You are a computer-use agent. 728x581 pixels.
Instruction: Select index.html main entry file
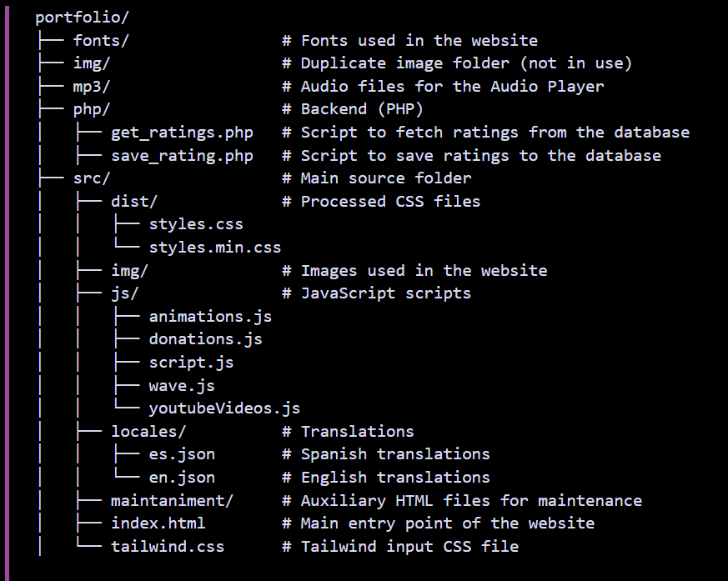(x=158, y=523)
